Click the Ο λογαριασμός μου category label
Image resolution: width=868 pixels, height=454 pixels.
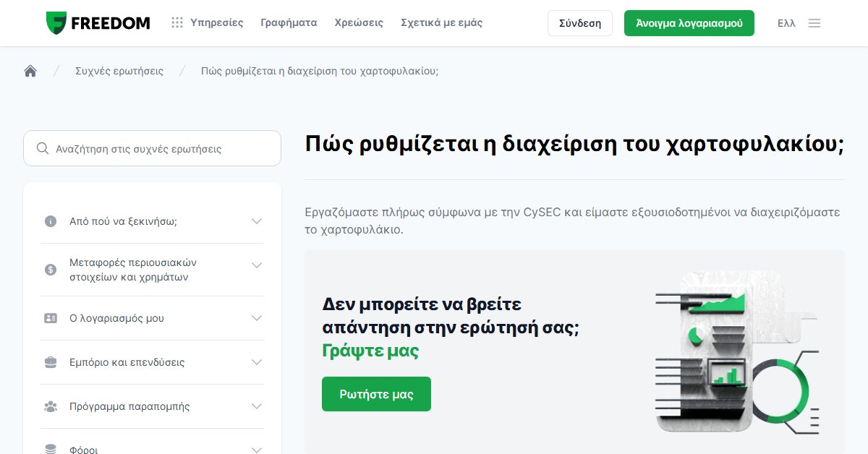click(x=116, y=318)
